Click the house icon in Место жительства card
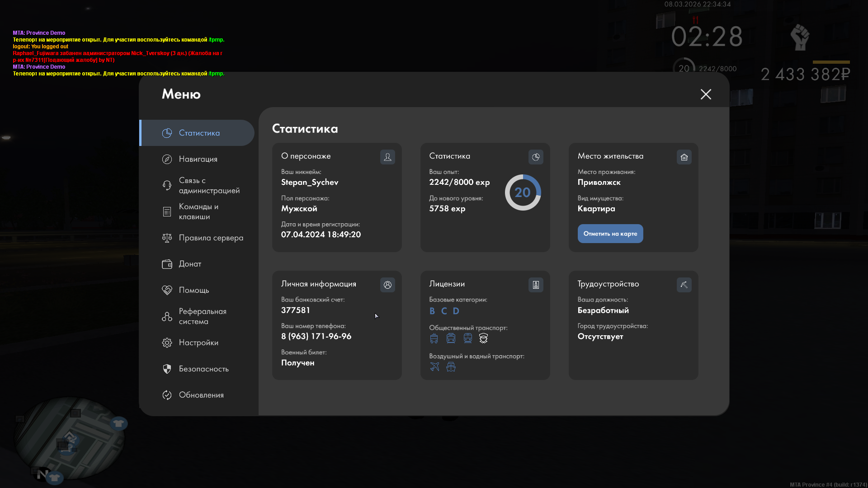Image resolution: width=868 pixels, height=488 pixels. [x=684, y=157]
